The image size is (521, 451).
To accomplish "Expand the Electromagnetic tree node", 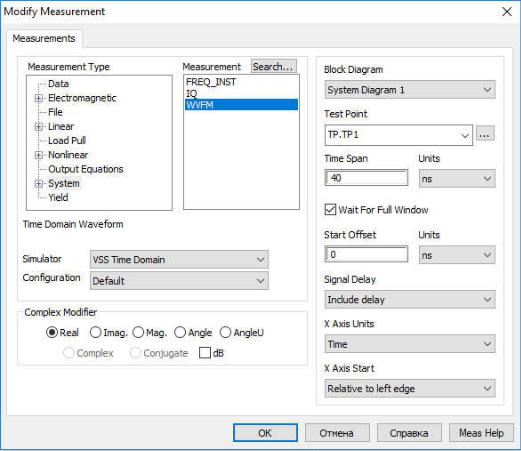I will [39, 98].
